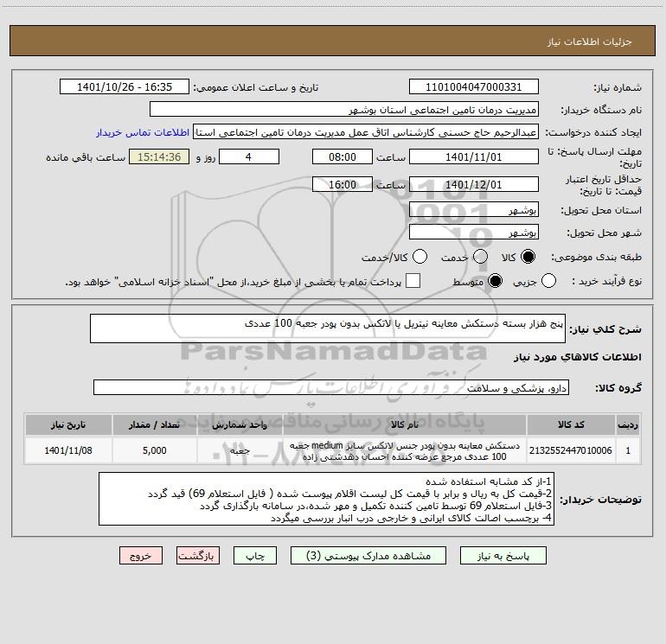Screen dimensions: 666x644
Task: Click the row number 1 cell
Action: point(628,450)
